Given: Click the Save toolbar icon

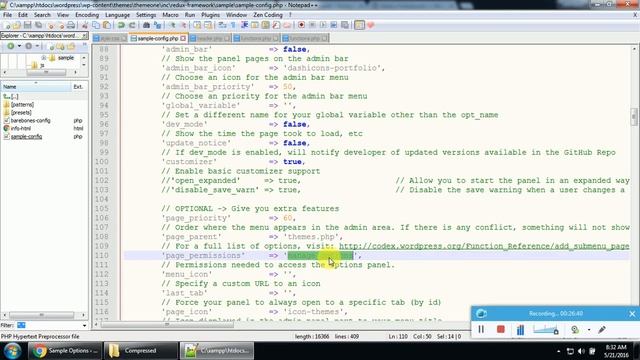Looking at the screenshot, I should click(27, 25).
